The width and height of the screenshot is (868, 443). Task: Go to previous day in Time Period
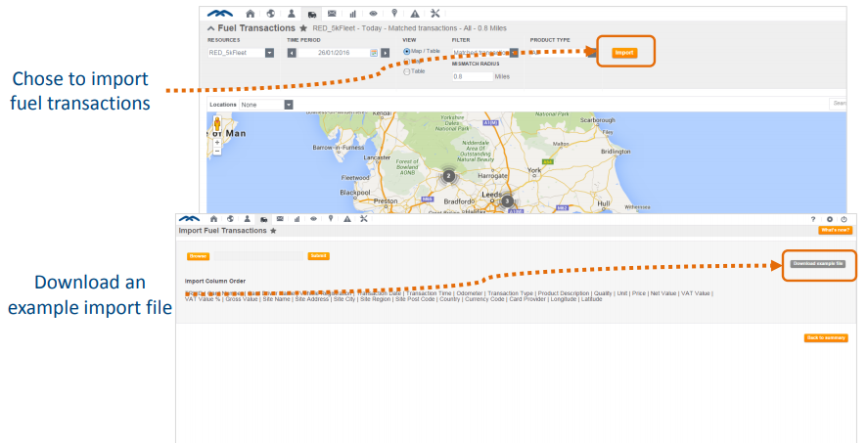click(292, 53)
